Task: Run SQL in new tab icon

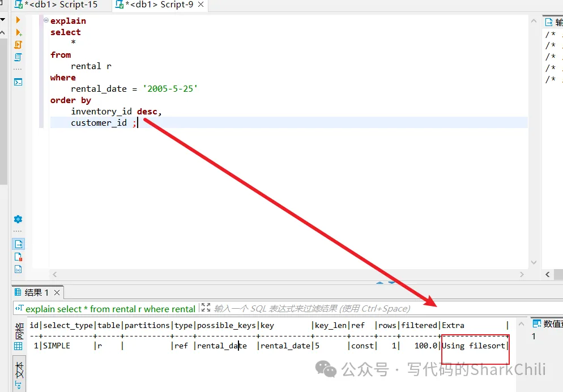Action: [x=18, y=33]
